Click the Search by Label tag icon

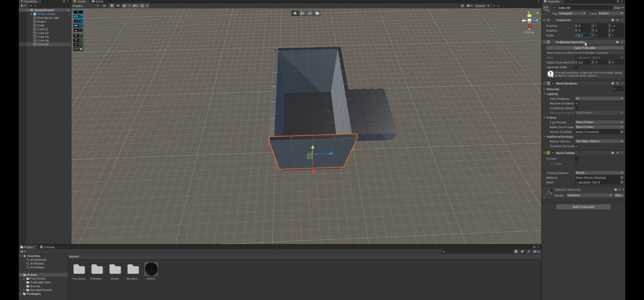(522, 252)
